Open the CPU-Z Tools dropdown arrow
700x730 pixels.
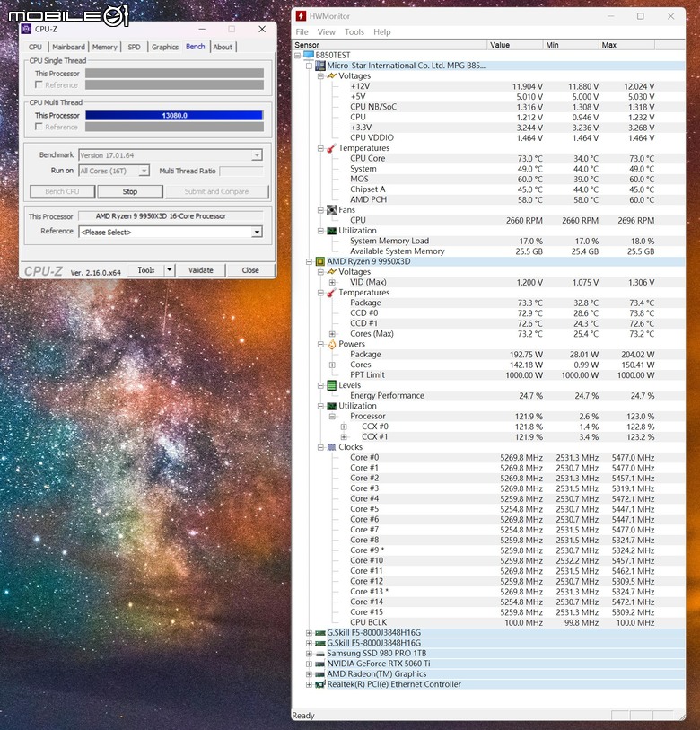[170, 270]
